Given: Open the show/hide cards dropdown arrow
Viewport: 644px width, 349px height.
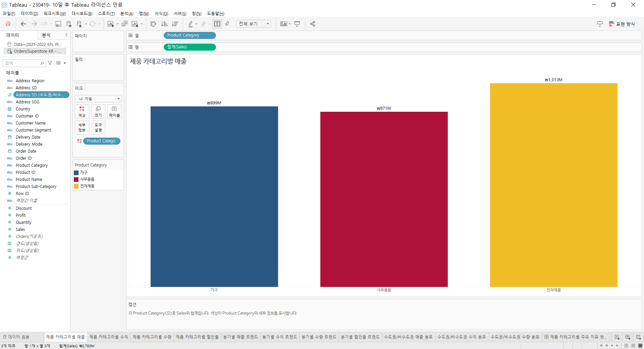Looking at the screenshot, I should pos(289,24).
